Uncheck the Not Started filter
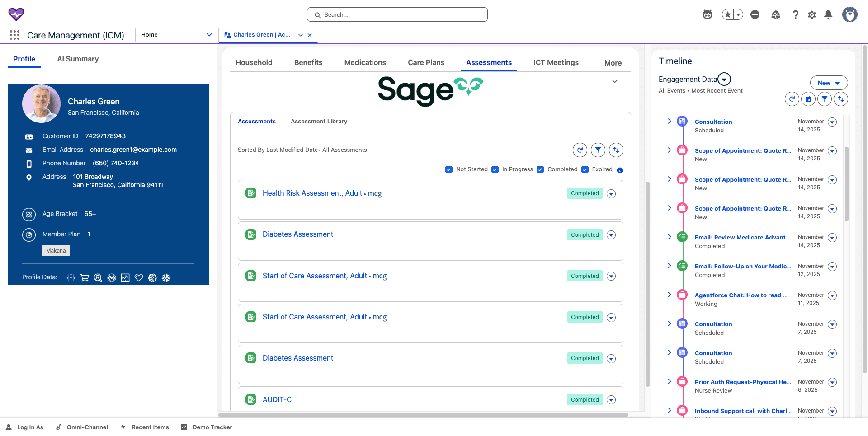The image size is (868, 436). point(449,169)
